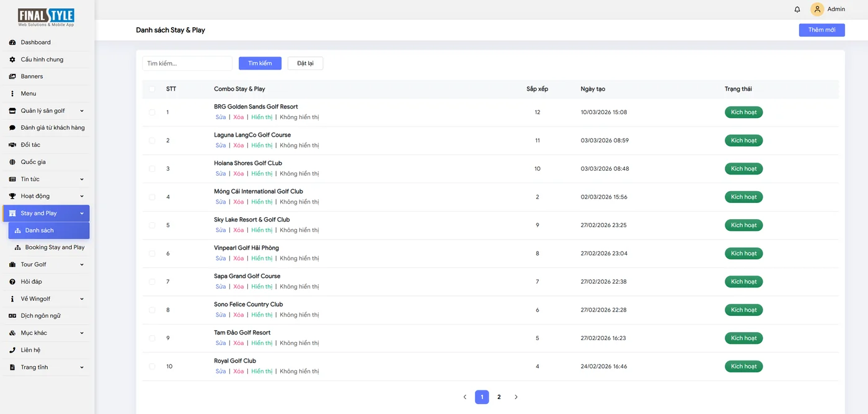Expand the Mục khác submenu chevron
868x414 pixels.
coord(82,333)
